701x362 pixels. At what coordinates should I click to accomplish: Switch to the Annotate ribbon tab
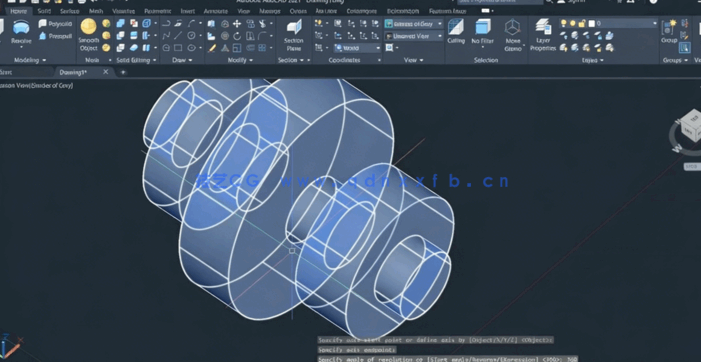(215, 11)
